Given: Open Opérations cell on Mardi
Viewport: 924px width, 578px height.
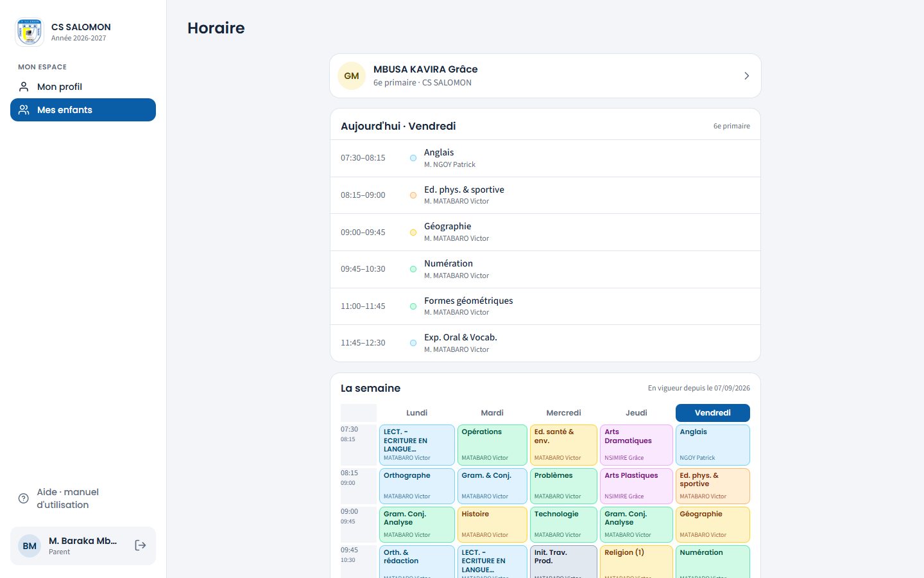Looking at the screenshot, I should 492,445.
